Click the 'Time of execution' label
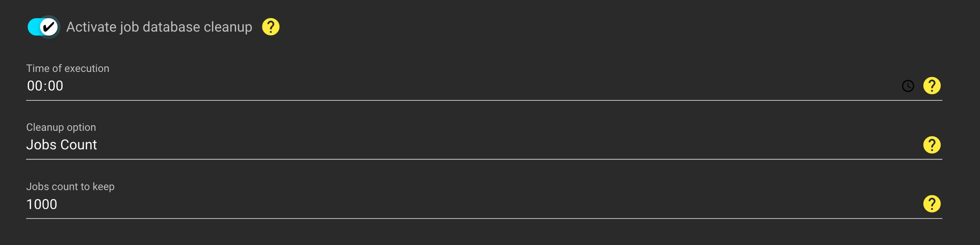 pyautogui.click(x=68, y=68)
